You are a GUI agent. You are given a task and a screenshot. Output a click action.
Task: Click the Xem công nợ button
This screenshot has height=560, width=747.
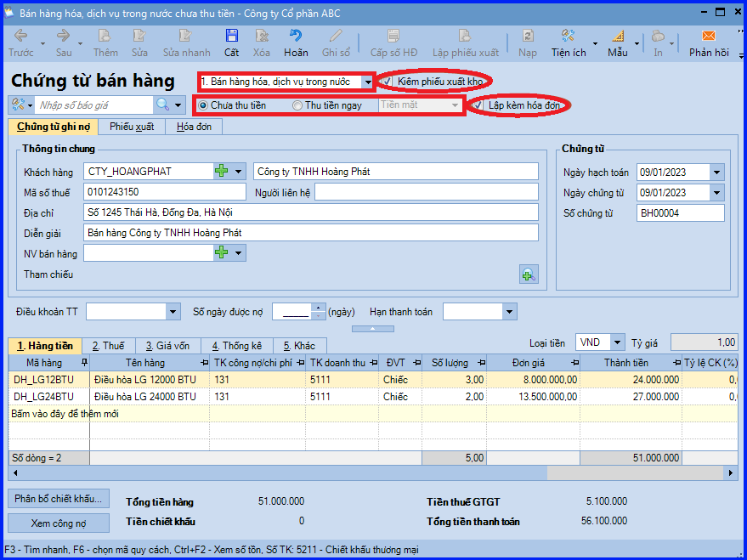(58, 523)
